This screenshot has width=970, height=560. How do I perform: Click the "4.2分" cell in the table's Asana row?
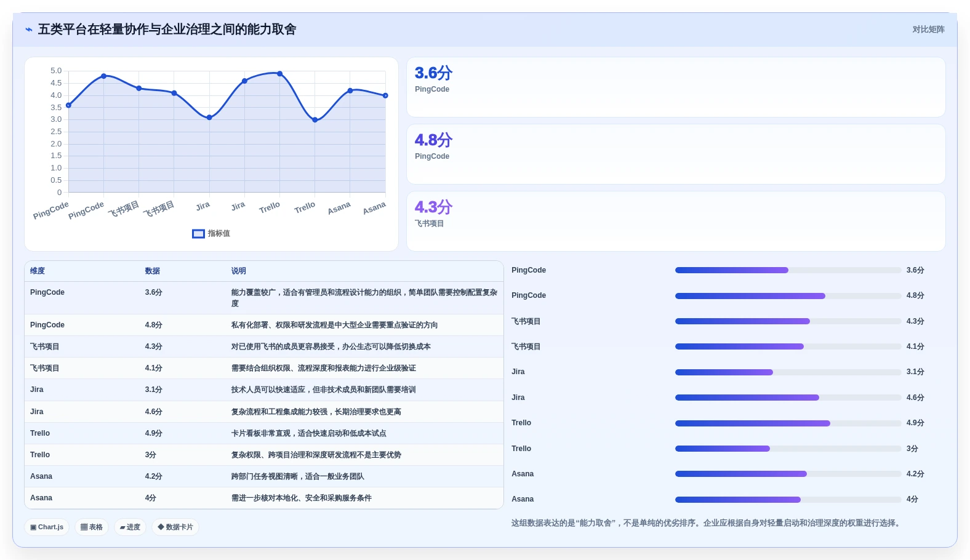(x=154, y=476)
